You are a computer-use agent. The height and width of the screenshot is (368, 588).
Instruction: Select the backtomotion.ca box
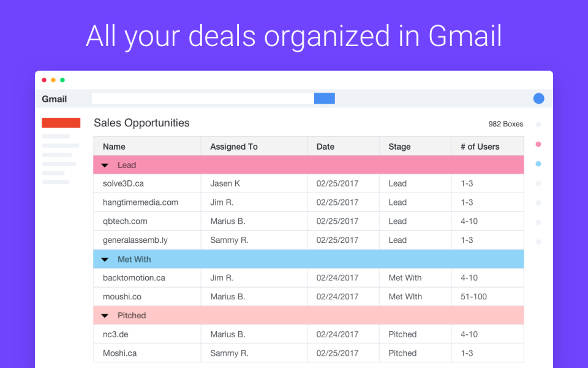click(x=134, y=278)
